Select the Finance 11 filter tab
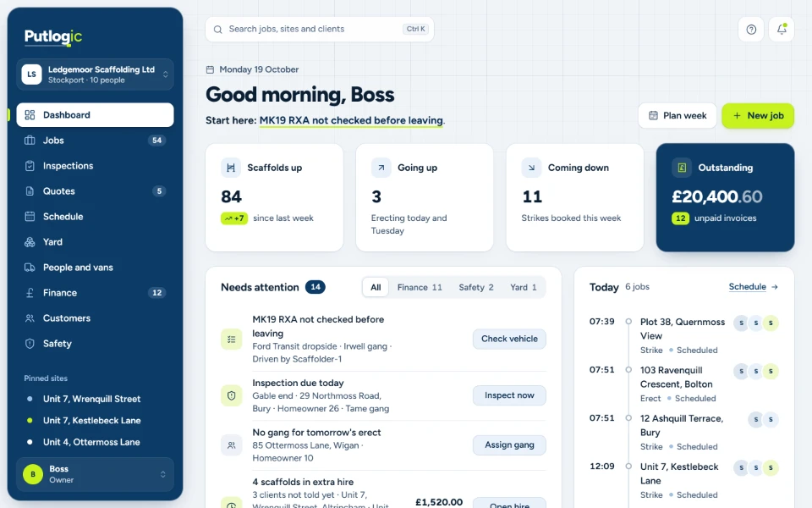 pyautogui.click(x=420, y=287)
